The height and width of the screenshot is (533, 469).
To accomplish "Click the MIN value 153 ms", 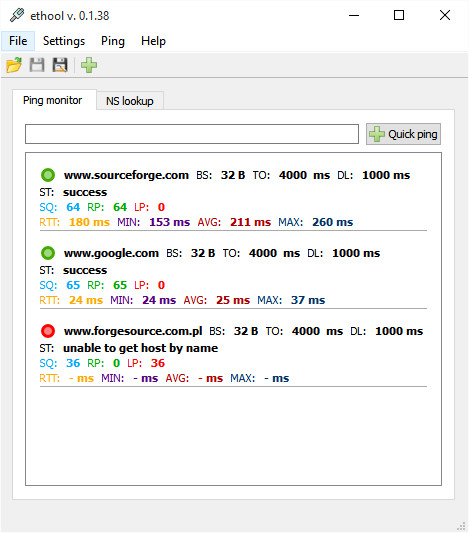I will [x=170, y=222].
